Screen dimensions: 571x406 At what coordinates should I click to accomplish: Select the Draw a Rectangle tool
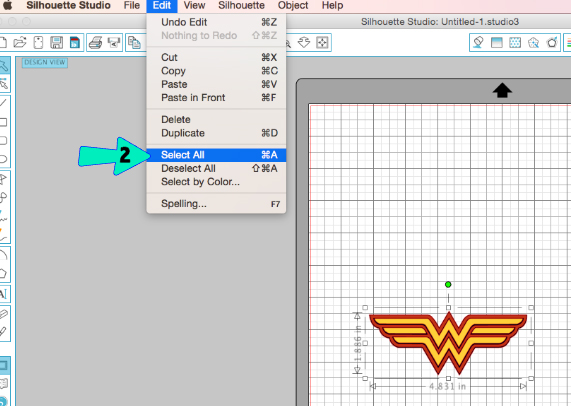coord(4,122)
